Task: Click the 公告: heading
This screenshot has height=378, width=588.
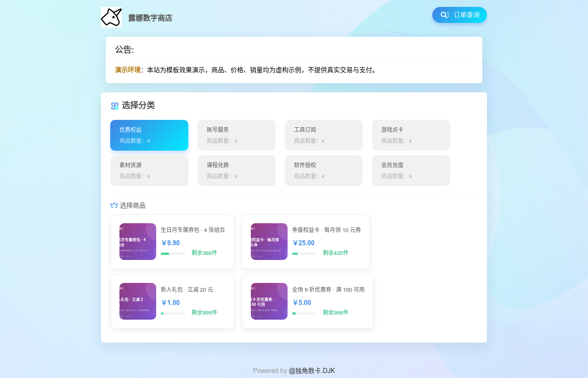Action: click(x=124, y=50)
